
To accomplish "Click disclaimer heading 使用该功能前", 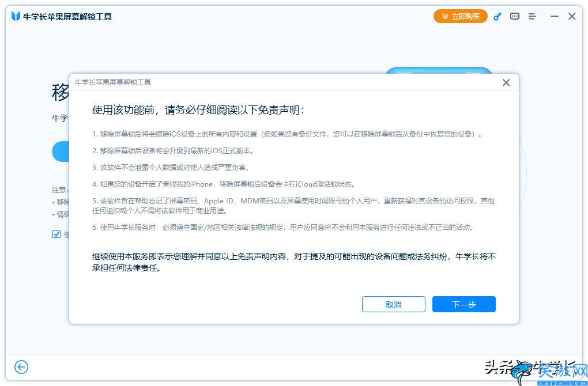I will tap(198, 110).
